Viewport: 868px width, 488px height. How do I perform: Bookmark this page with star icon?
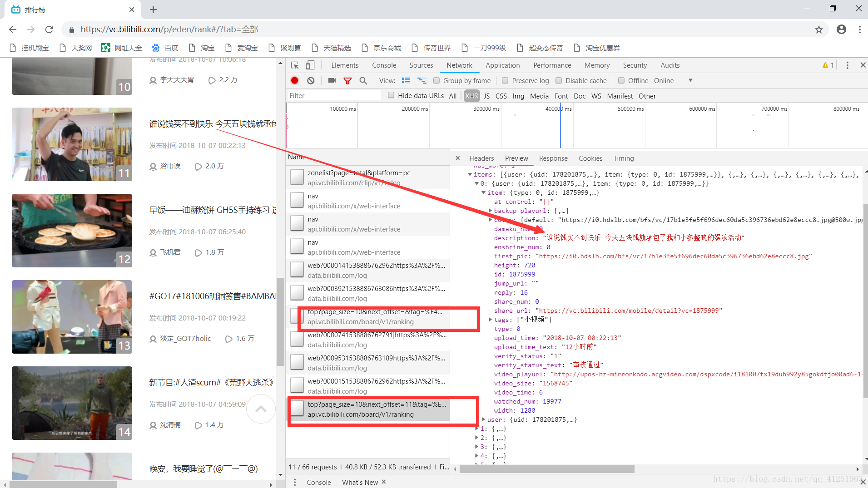(819, 30)
